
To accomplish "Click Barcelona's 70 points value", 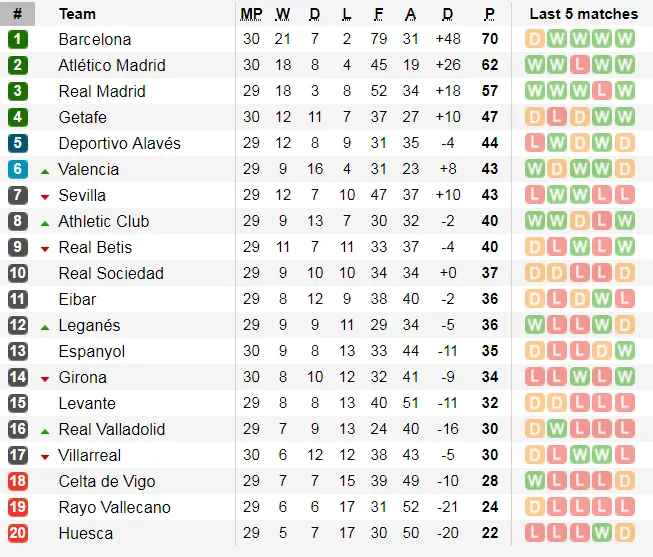I will pos(489,39).
